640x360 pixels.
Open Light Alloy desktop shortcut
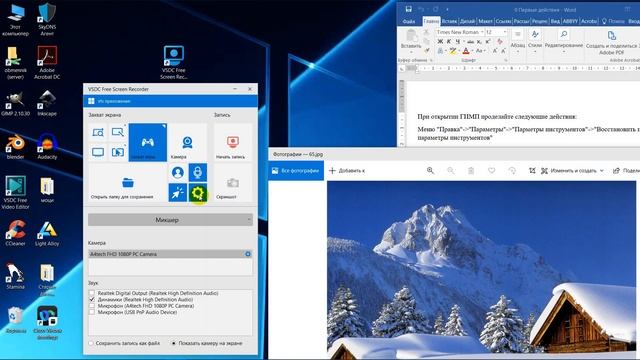47,233
